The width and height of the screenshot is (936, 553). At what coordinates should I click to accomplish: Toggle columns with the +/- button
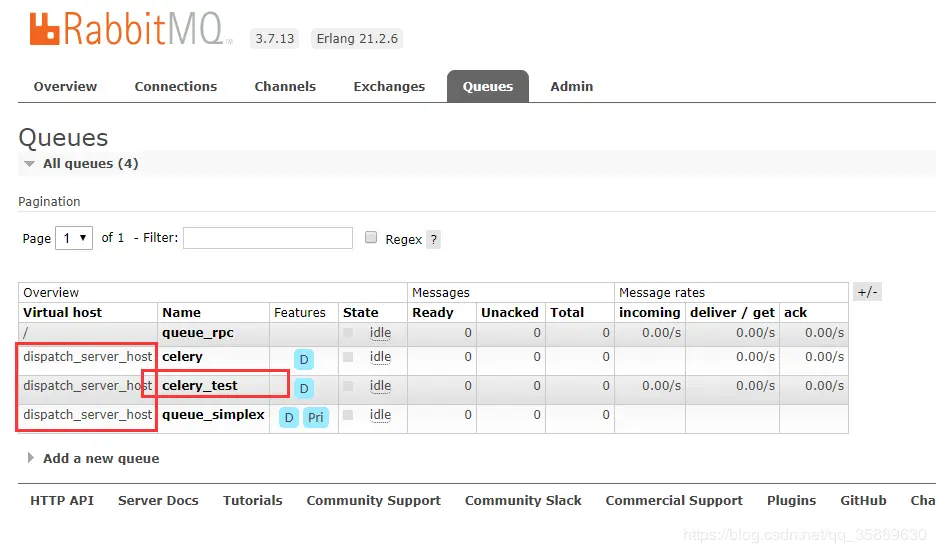pyautogui.click(x=867, y=292)
